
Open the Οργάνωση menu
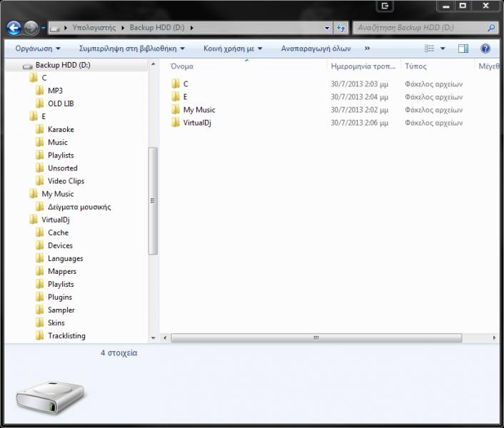[x=38, y=49]
